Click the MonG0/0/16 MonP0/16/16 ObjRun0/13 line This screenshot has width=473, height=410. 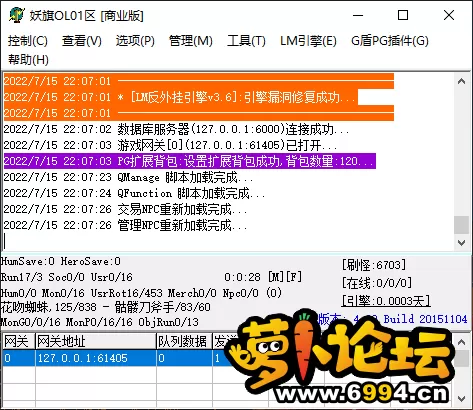tap(99, 322)
